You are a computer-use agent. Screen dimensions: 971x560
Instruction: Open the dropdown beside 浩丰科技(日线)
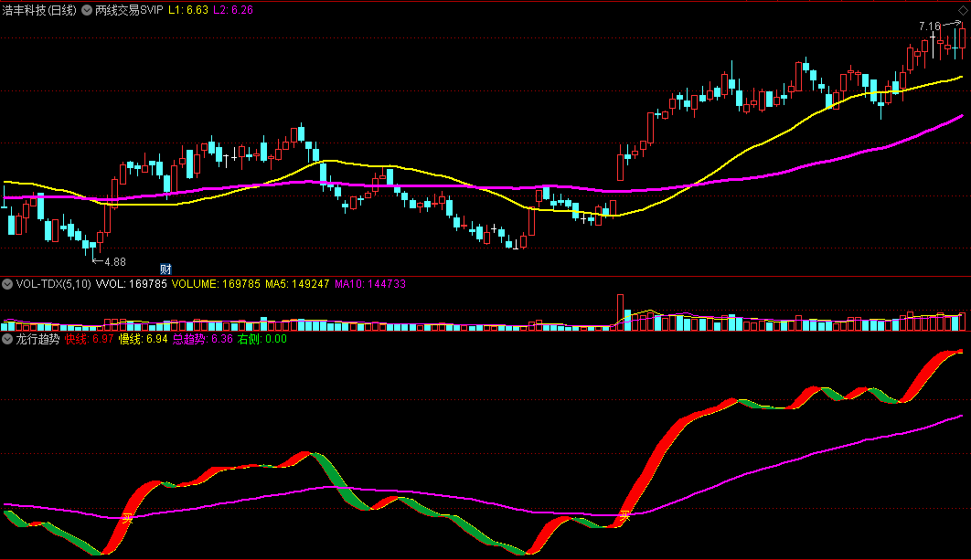tap(87, 10)
